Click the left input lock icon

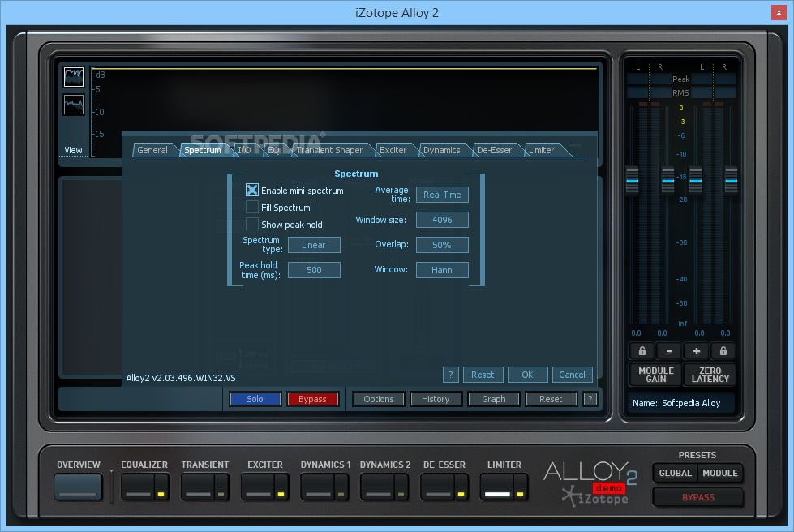coord(642,351)
